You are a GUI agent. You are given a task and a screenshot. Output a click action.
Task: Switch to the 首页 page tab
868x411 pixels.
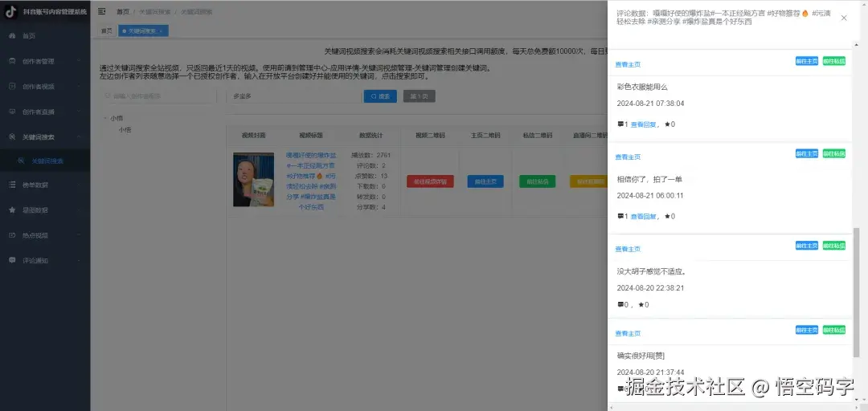pyautogui.click(x=106, y=31)
